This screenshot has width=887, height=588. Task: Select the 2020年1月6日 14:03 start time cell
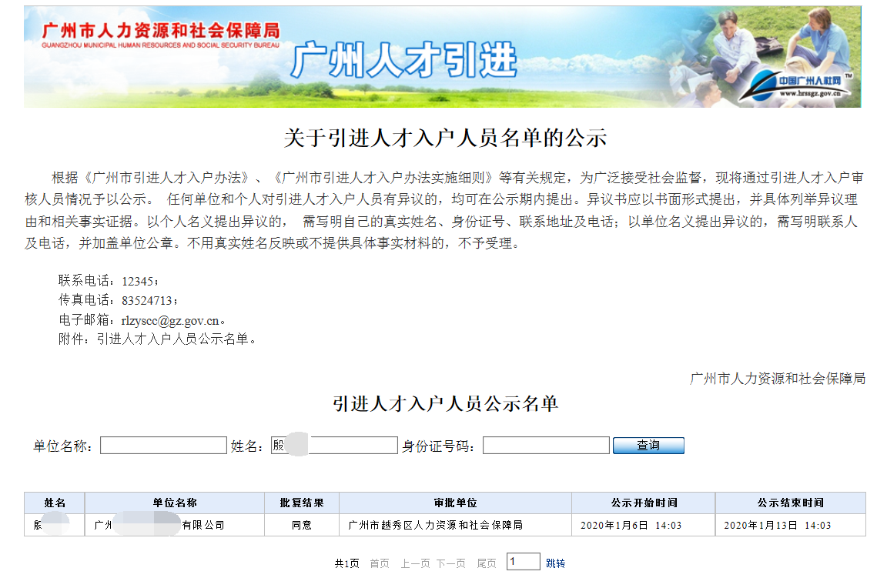pyautogui.click(x=644, y=525)
